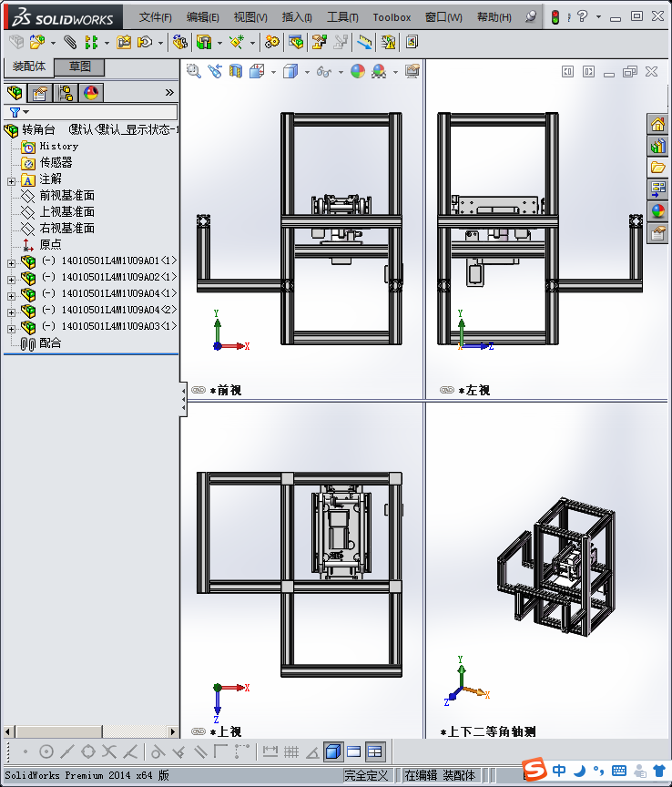
Task: Click the Assembly Features icon
Action: 204,42
